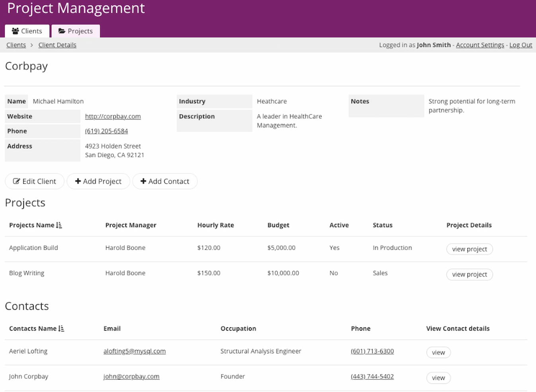Click John Corpbay's phone number link
Viewport: 536px width, 392px height.
pyautogui.click(x=372, y=377)
